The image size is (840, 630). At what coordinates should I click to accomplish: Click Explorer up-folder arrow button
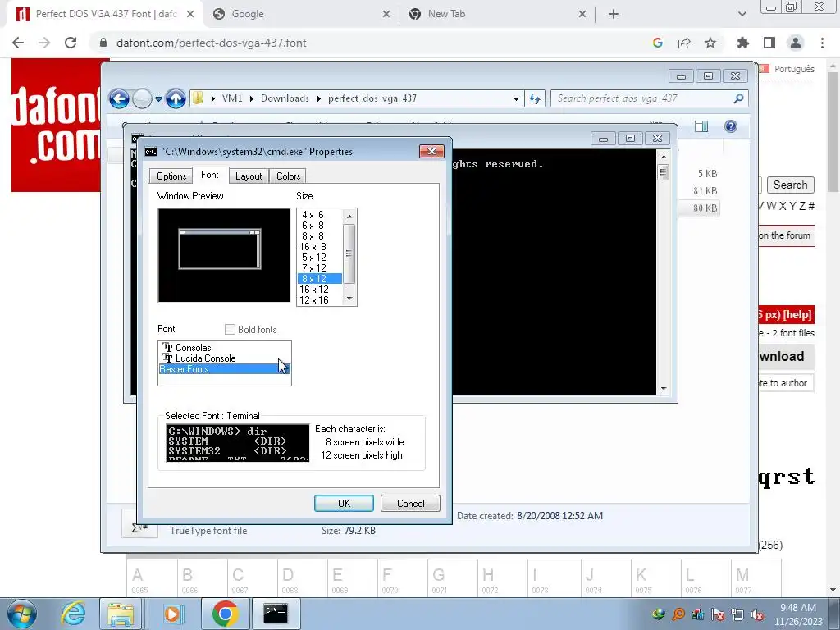click(x=176, y=98)
